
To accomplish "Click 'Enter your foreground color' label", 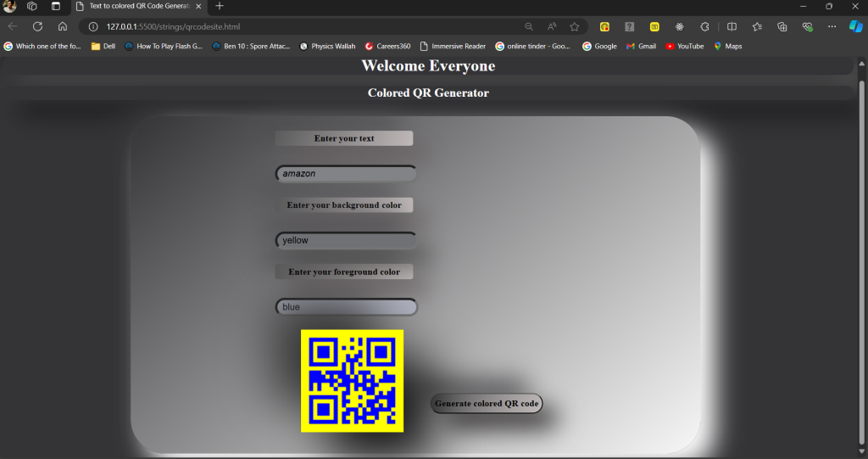I will point(344,271).
